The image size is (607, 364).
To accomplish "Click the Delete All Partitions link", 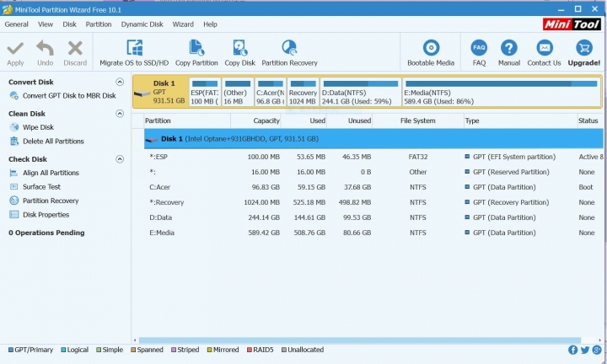I will pos(53,142).
